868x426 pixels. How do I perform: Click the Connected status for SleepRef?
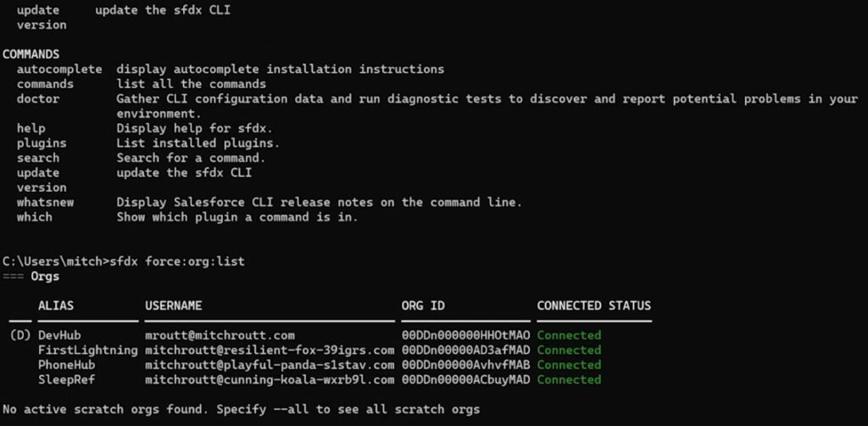[x=569, y=379]
